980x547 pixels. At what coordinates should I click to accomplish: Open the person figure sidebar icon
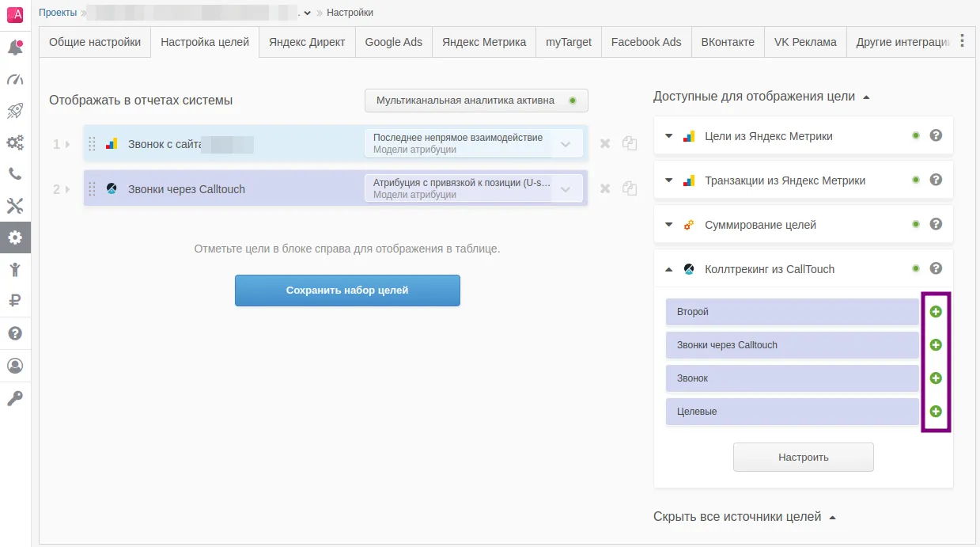coord(15,269)
